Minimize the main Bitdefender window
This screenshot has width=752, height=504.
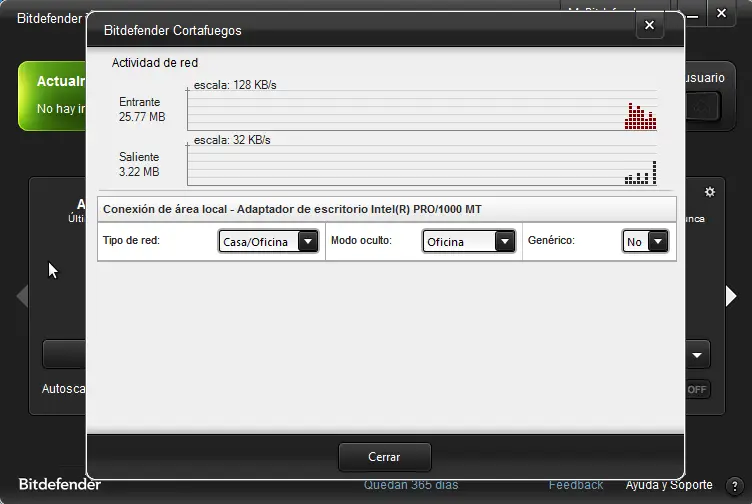tap(693, 16)
